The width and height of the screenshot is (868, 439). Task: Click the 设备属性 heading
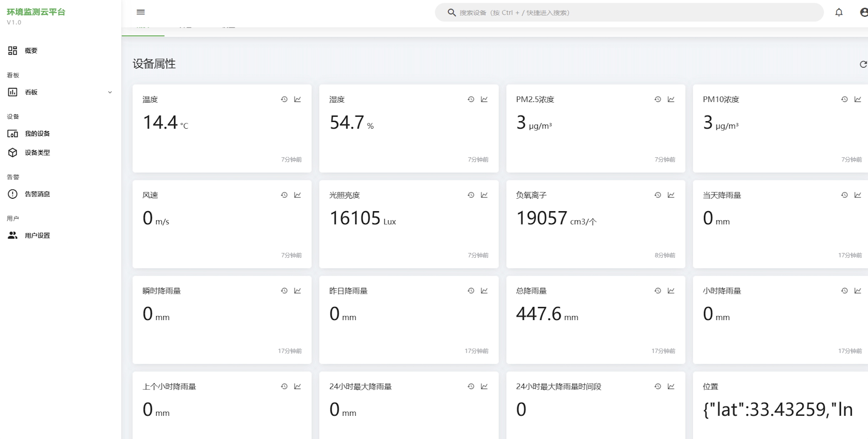coord(154,64)
